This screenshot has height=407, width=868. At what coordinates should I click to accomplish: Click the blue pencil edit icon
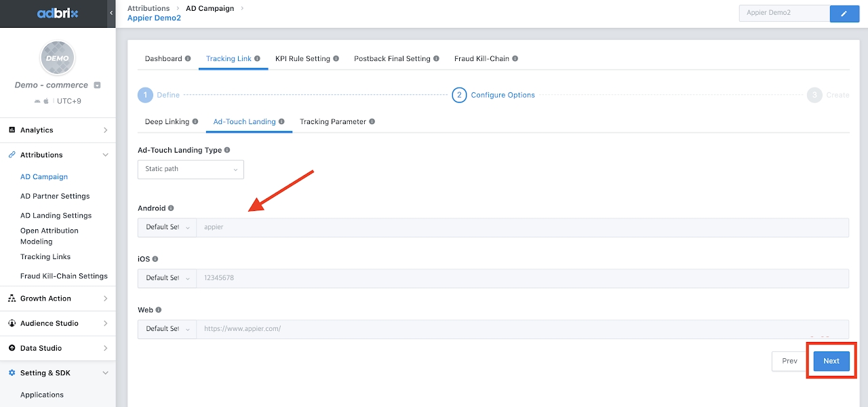844,13
